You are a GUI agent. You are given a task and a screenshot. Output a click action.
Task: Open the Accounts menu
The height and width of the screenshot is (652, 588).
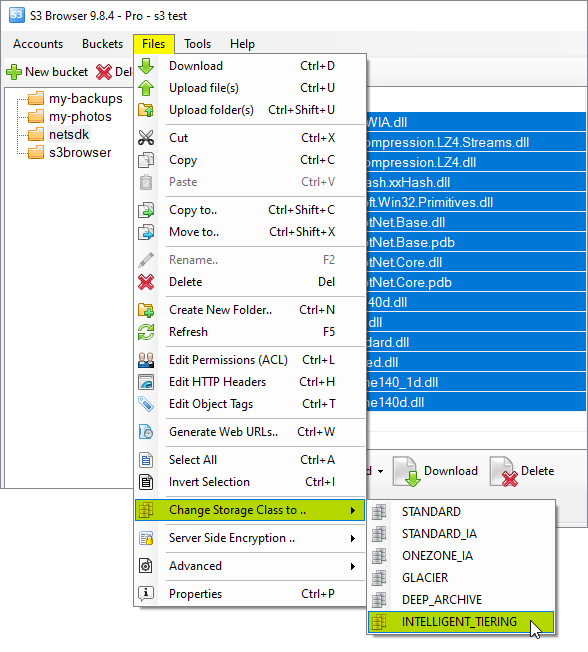38,44
